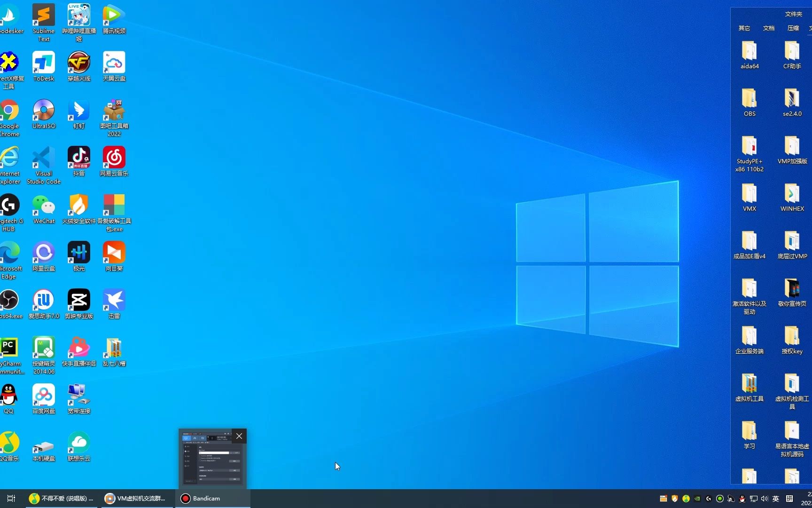Open the recording mode dropdown arrow in Bandicam
The width and height of the screenshot is (812, 508).
click(x=190, y=438)
